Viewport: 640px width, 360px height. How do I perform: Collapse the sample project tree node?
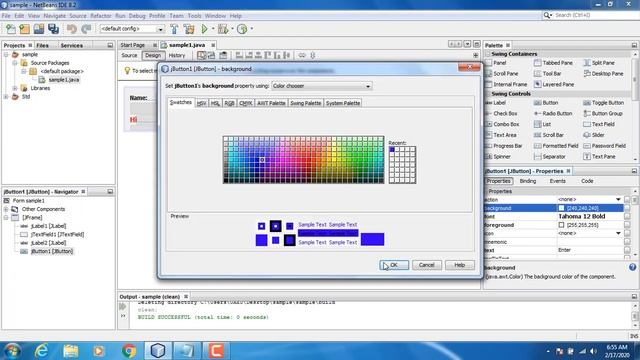click(6, 54)
